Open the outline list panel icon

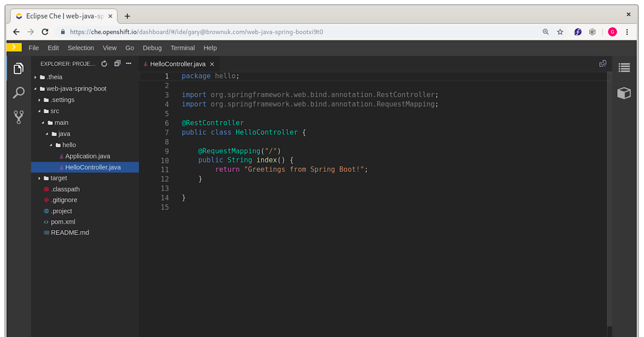click(624, 68)
